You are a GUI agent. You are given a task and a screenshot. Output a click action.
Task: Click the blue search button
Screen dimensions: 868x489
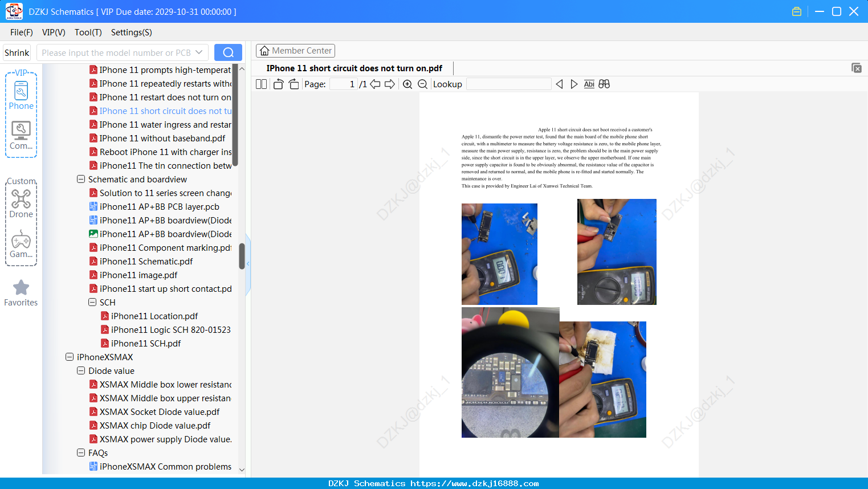coord(228,52)
